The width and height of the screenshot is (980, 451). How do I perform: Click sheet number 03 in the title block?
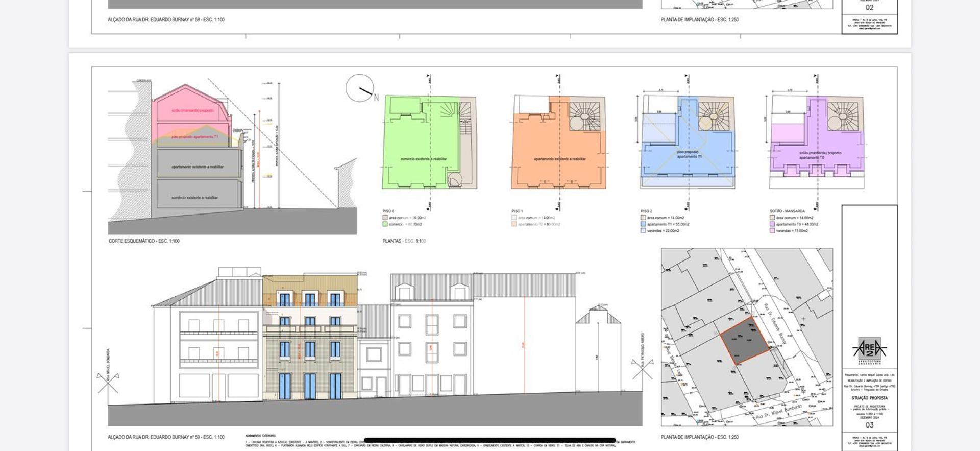point(869,425)
